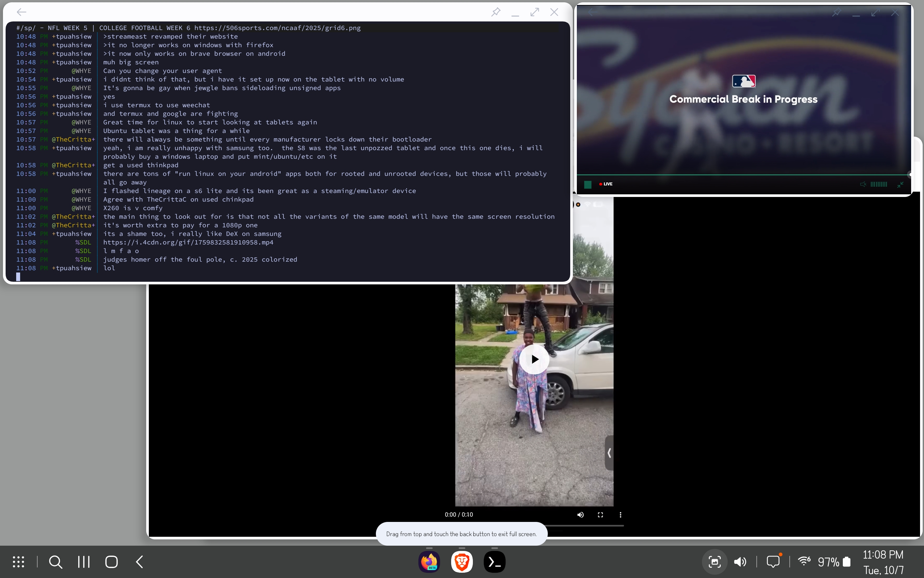
Task: Open the Brave browser from taskbar
Action: pos(461,562)
